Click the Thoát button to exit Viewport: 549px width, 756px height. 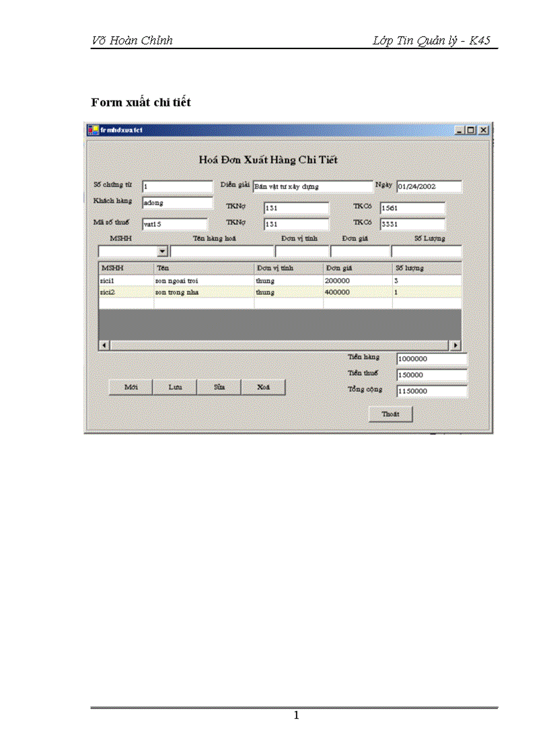point(390,414)
